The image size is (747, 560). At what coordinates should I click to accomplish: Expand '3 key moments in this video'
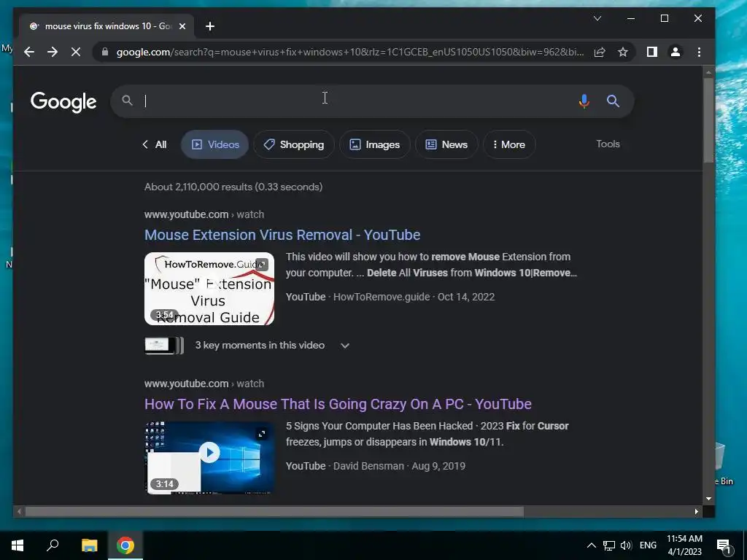345,346
